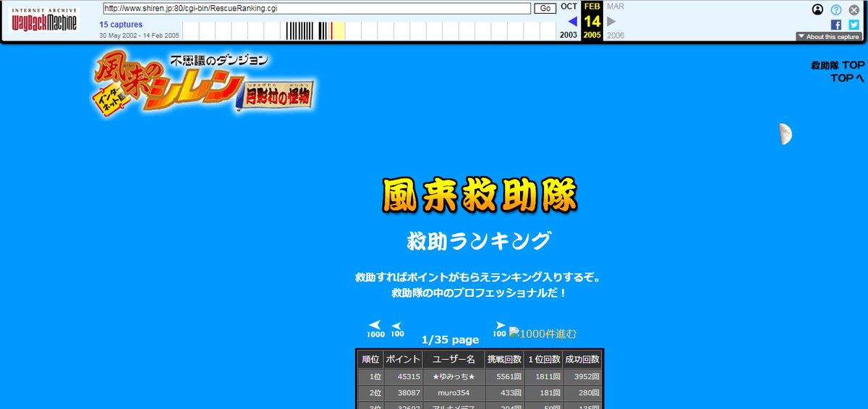
Task: Click into the Wayback URL field
Action: click(317, 9)
